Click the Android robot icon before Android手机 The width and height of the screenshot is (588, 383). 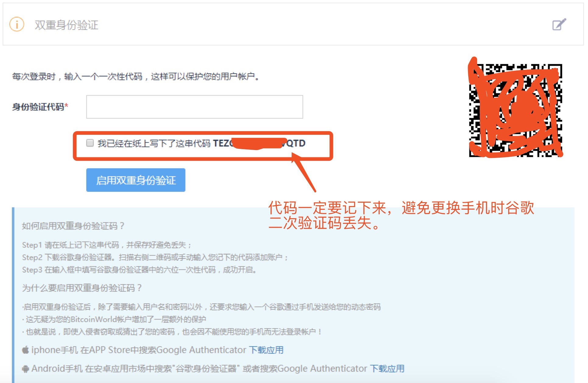coord(26,369)
